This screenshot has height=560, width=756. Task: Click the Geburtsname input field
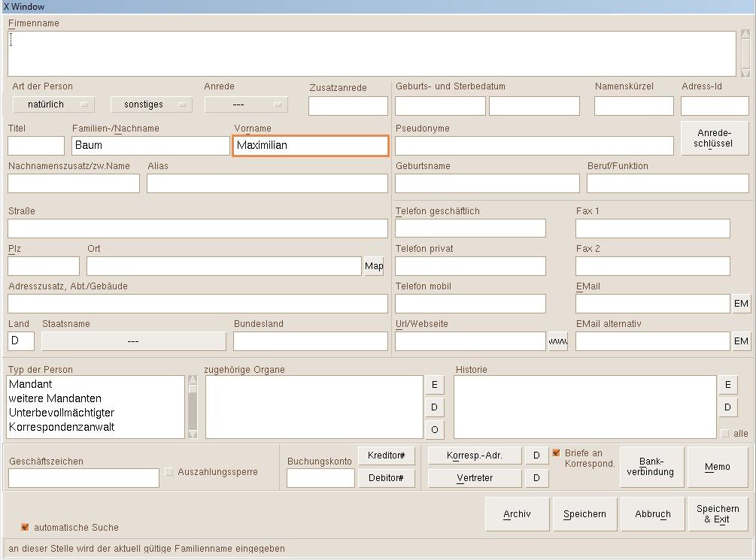(x=487, y=183)
